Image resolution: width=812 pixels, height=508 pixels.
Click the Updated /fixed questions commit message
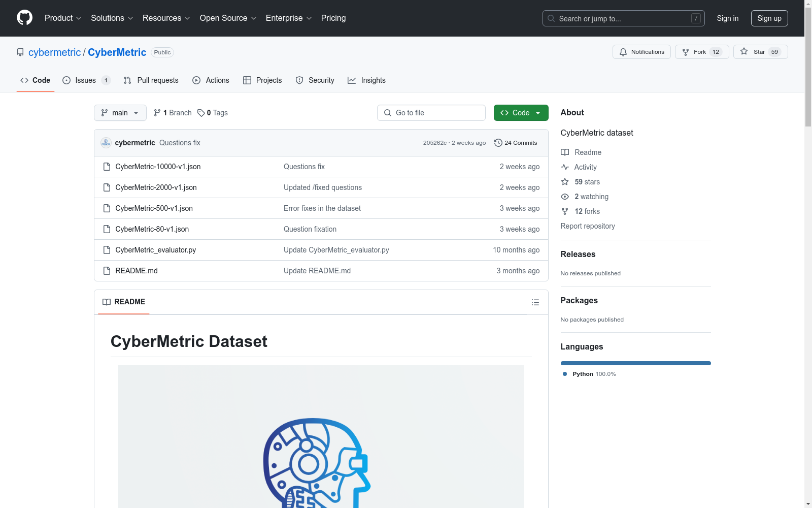[323, 187]
